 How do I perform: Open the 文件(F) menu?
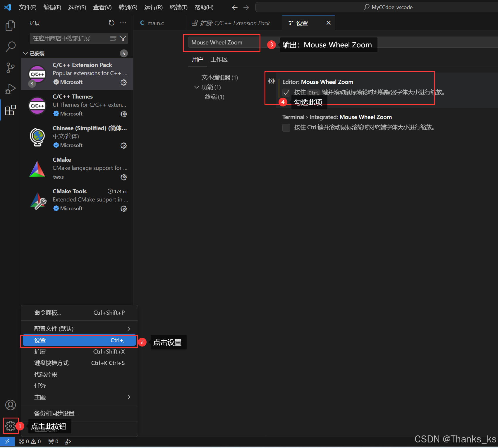[28, 7]
